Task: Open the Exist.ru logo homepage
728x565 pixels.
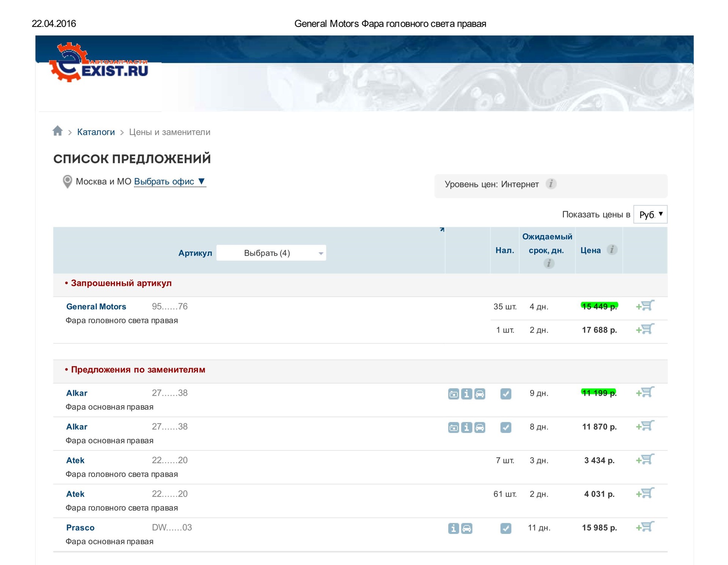Action: point(99,62)
